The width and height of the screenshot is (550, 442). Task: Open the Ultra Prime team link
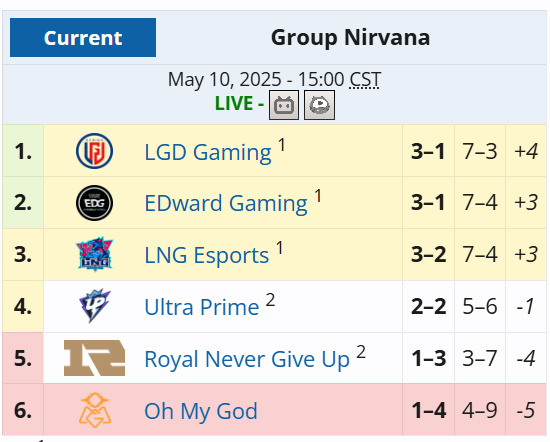(202, 307)
